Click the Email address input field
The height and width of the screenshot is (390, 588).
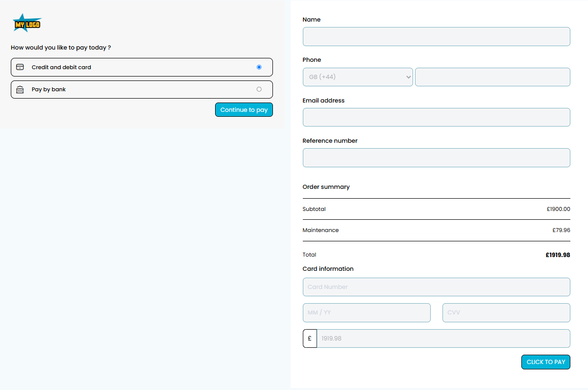[x=436, y=117]
